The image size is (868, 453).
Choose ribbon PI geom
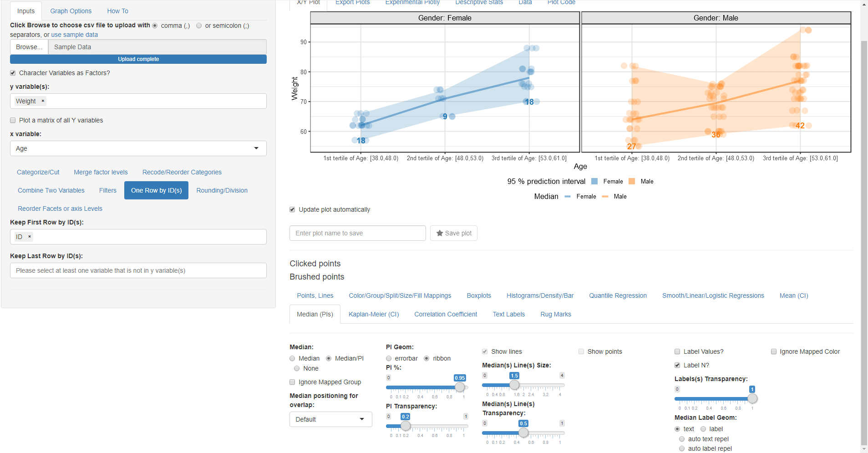(x=426, y=358)
